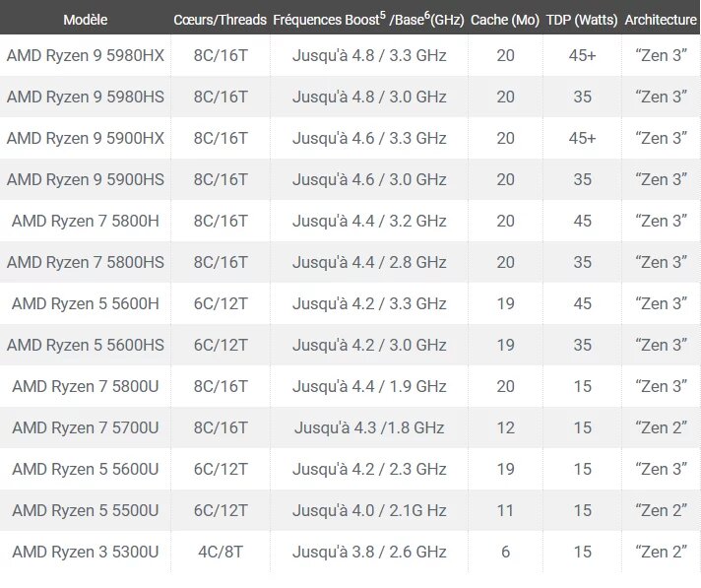Screen dimensions: 701x588
Task: Select the AMD Ryzen 9 5900HX cell
Action: pos(86,138)
